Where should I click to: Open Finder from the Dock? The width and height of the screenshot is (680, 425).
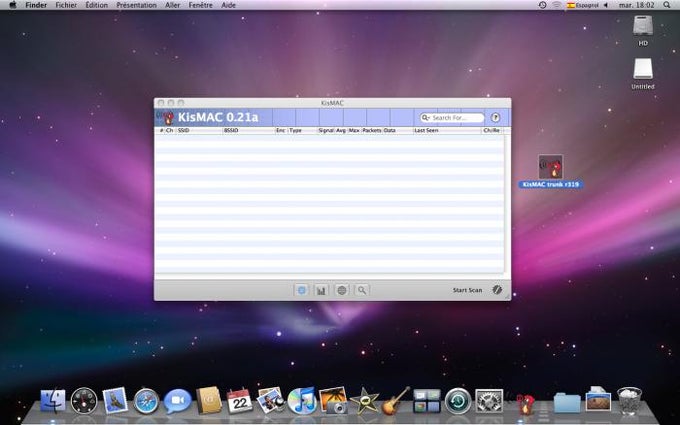[53, 401]
